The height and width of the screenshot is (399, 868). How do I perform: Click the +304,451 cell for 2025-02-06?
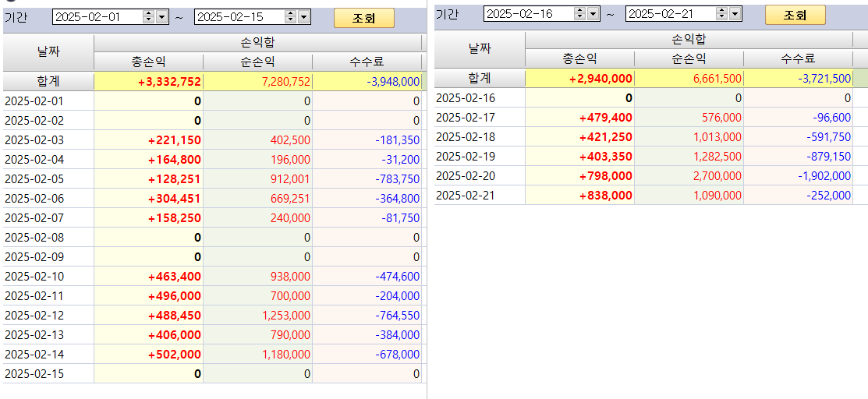(148, 198)
